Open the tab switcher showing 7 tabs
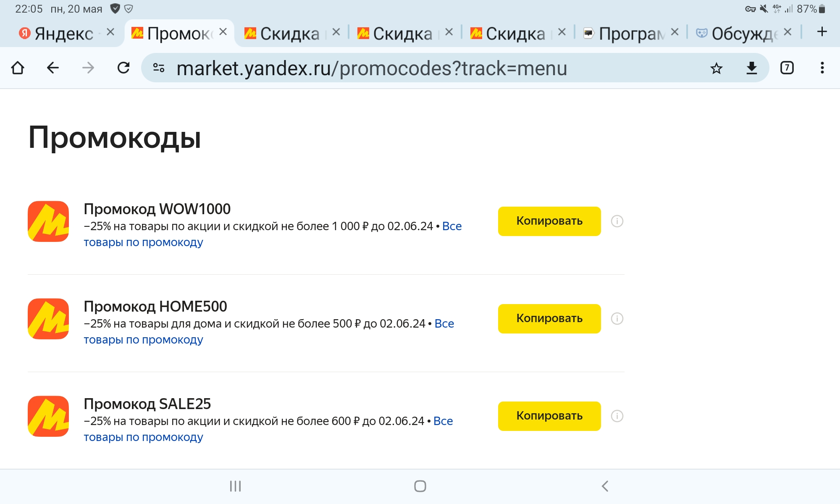The width and height of the screenshot is (840, 504). (x=787, y=68)
